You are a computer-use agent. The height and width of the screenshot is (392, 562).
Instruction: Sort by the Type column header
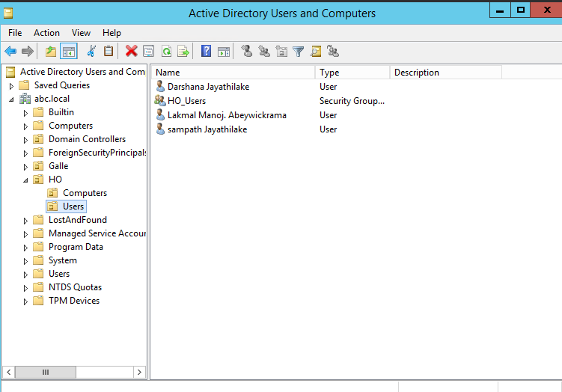tap(352, 73)
